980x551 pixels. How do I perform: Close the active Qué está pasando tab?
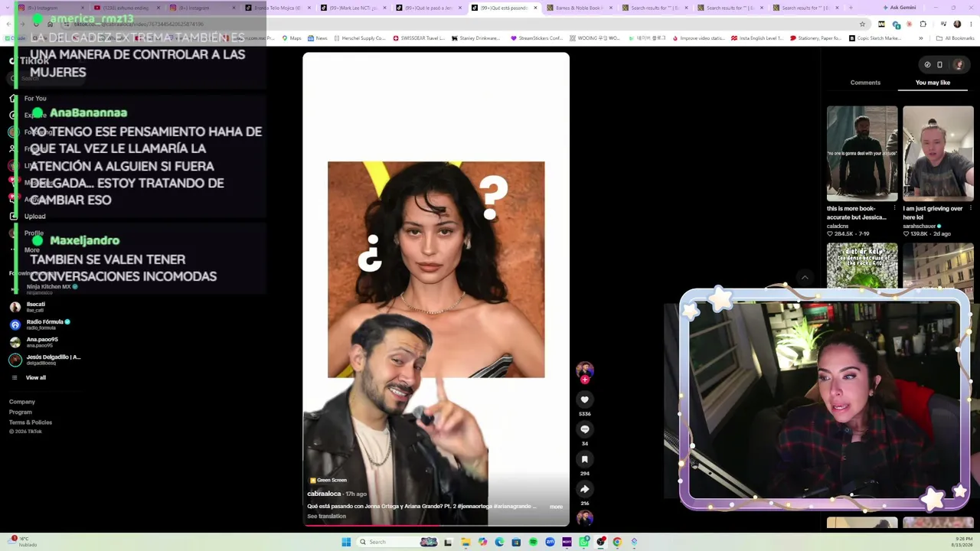tap(535, 8)
